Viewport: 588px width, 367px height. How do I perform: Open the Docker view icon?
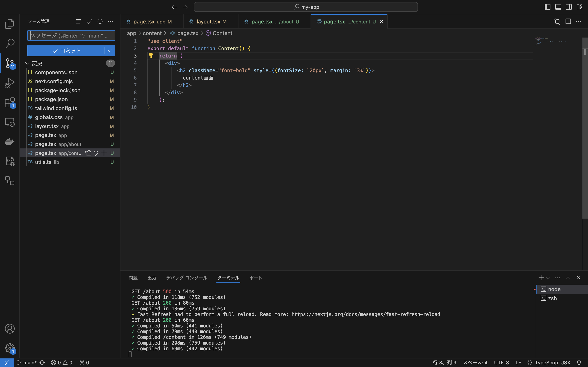tap(10, 141)
